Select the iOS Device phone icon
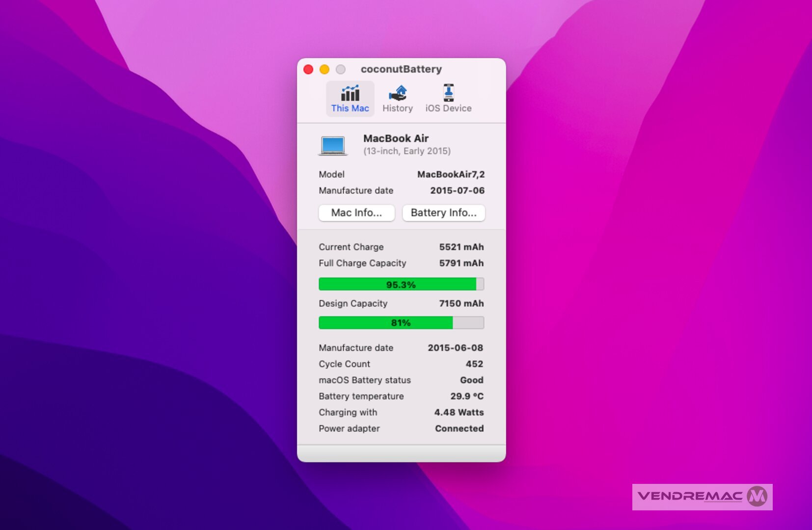This screenshot has height=530, width=812. (448, 93)
